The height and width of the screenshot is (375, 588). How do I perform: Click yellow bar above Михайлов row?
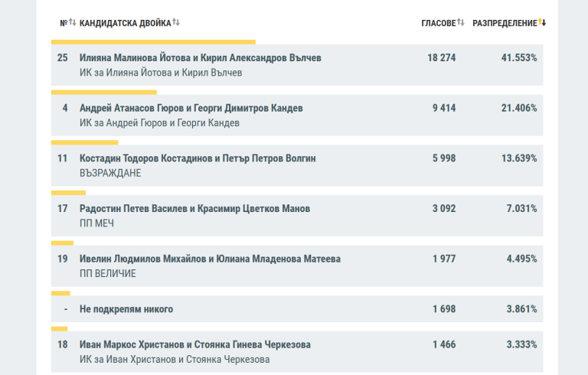pyautogui.click(x=62, y=243)
